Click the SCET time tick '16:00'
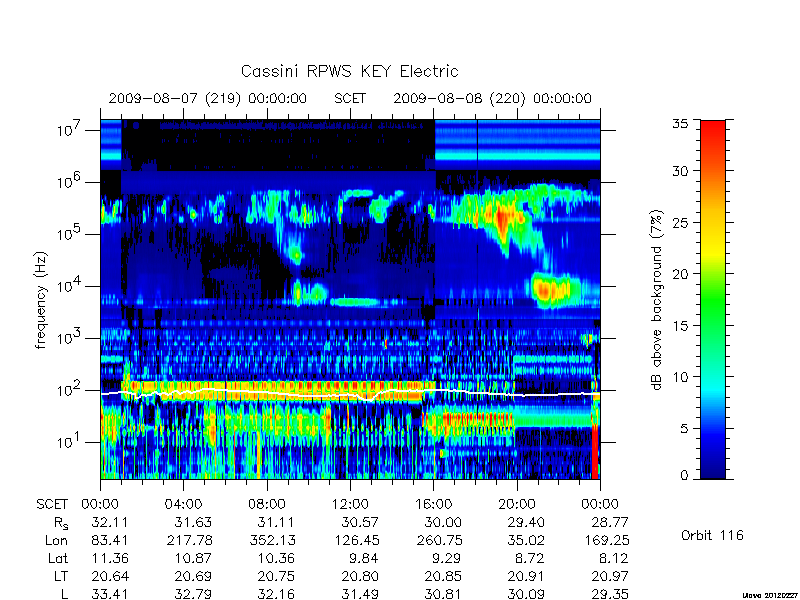 pyautogui.click(x=434, y=505)
